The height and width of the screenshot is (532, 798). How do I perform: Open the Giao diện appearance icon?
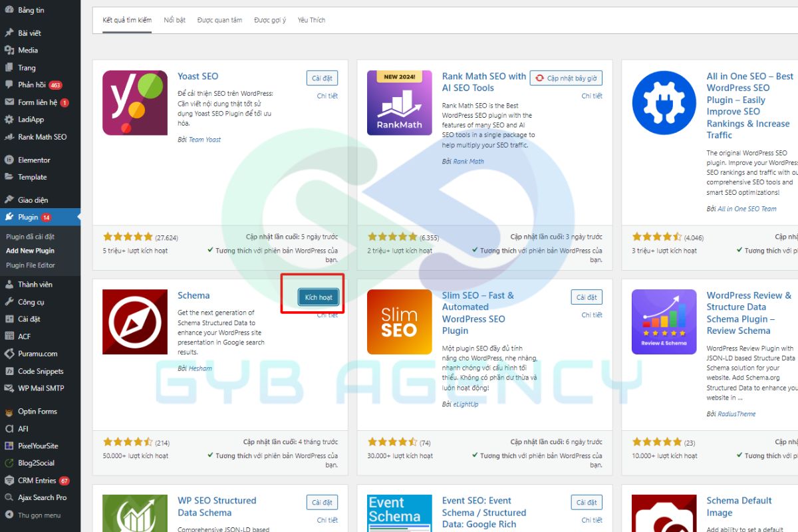[x=9, y=199]
